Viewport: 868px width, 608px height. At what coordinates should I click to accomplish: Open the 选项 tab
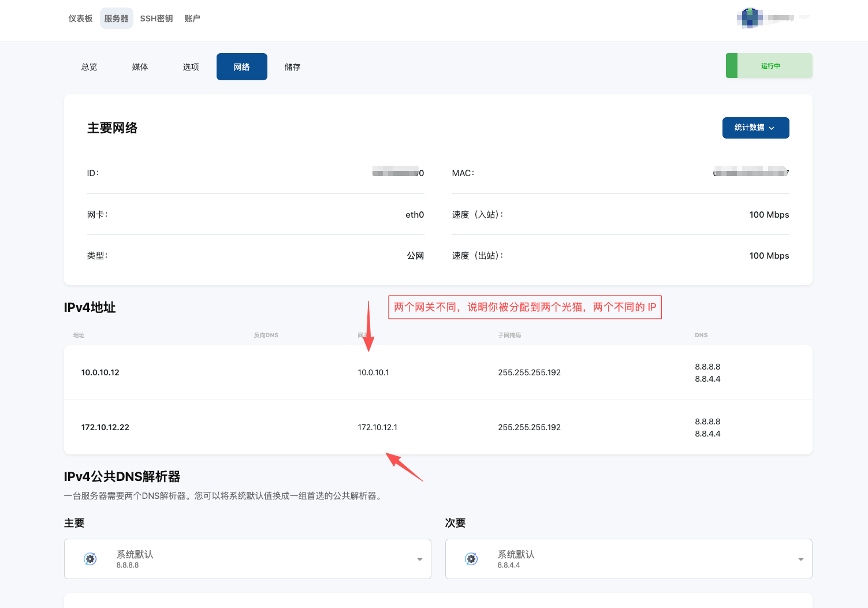[191, 67]
